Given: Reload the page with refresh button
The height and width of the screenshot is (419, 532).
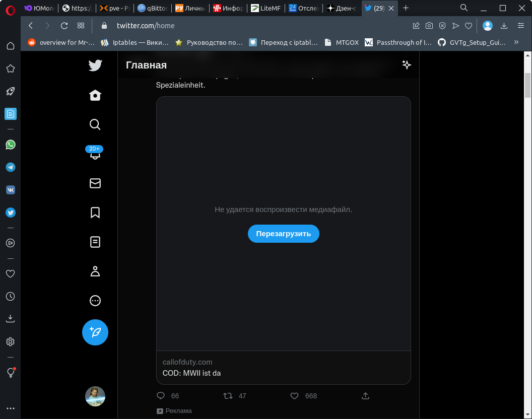Looking at the screenshot, I should tap(64, 26).
